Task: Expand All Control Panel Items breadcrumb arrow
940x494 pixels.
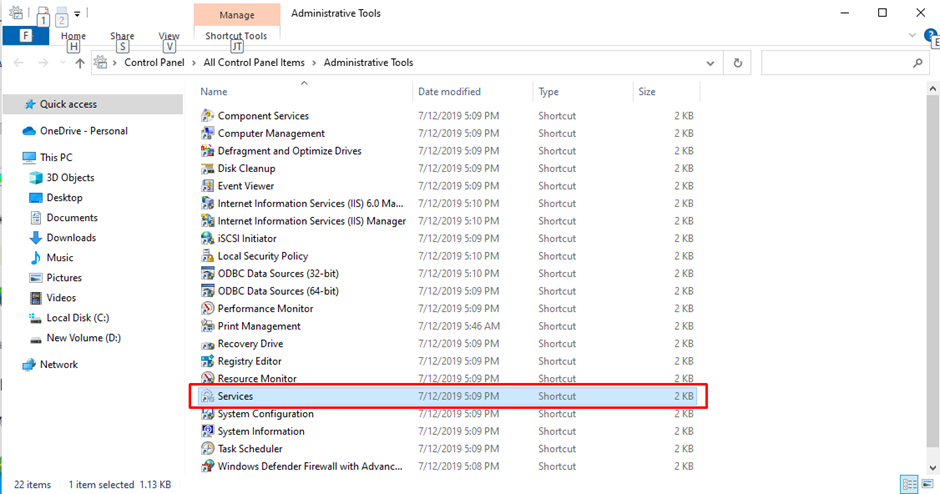Action: (314, 63)
